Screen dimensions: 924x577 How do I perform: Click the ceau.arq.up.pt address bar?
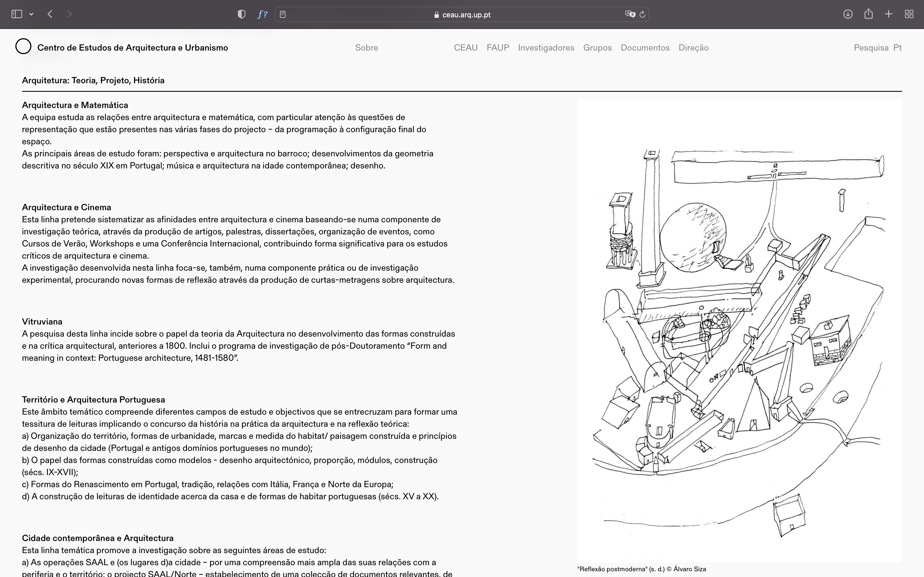[462, 15]
